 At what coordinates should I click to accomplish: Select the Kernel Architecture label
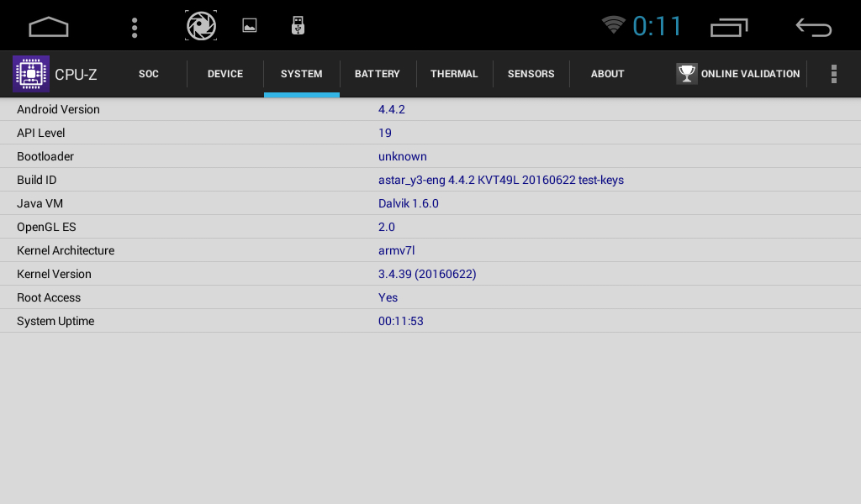66,250
